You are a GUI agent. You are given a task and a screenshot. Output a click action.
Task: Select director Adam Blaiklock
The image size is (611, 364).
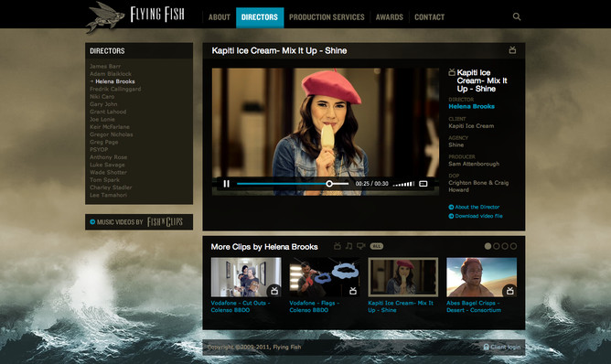pyautogui.click(x=111, y=74)
